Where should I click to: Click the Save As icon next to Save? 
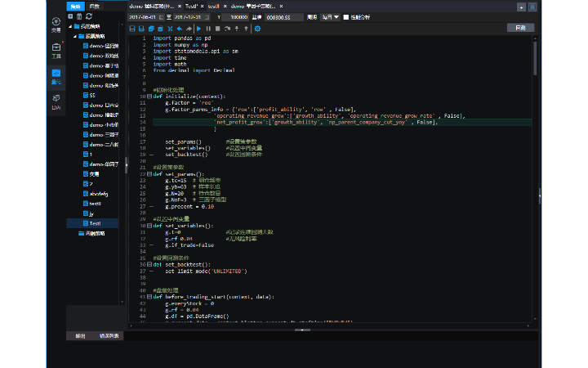pyautogui.click(x=141, y=29)
